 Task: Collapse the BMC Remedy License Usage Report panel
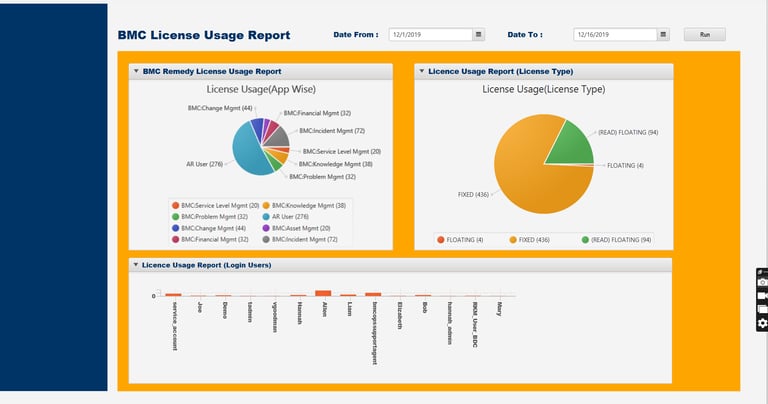tap(136, 71)
